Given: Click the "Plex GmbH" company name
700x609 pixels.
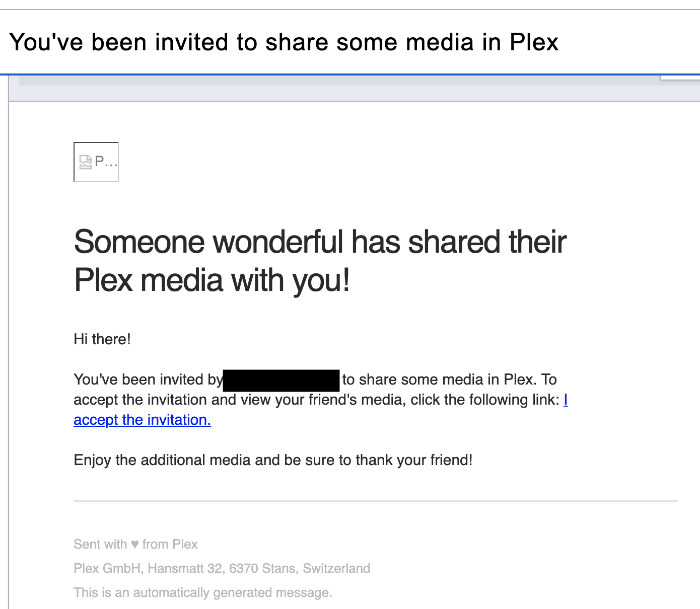Looking at the screenshot, I should click(107, 568).
